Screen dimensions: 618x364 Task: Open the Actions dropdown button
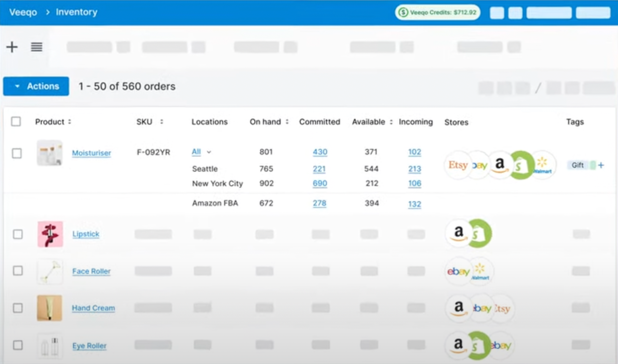(x=36, y=86)
